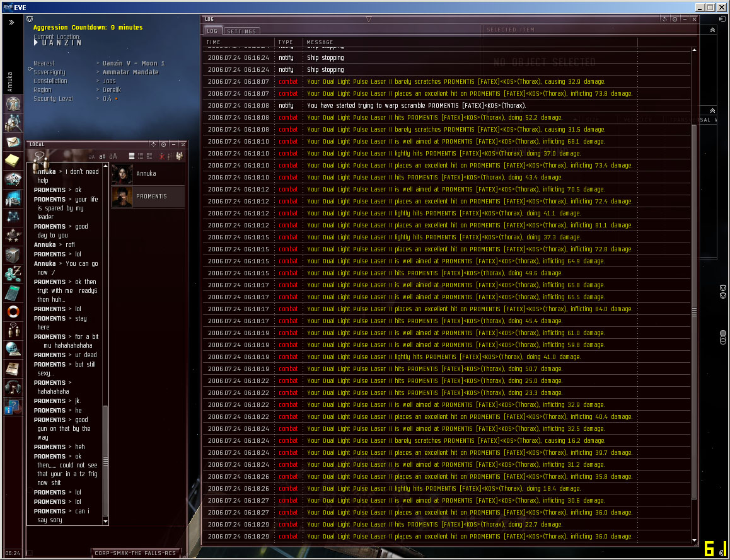
Task: Toggle the circle opacity button on Local window
Action: pyautogui.click(x=163, y=145)
